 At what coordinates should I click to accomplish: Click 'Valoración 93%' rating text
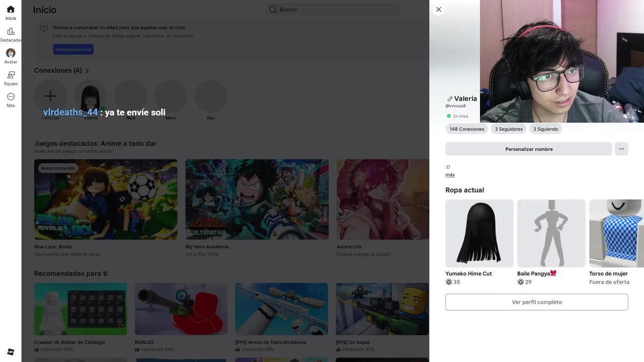(56, 349)
